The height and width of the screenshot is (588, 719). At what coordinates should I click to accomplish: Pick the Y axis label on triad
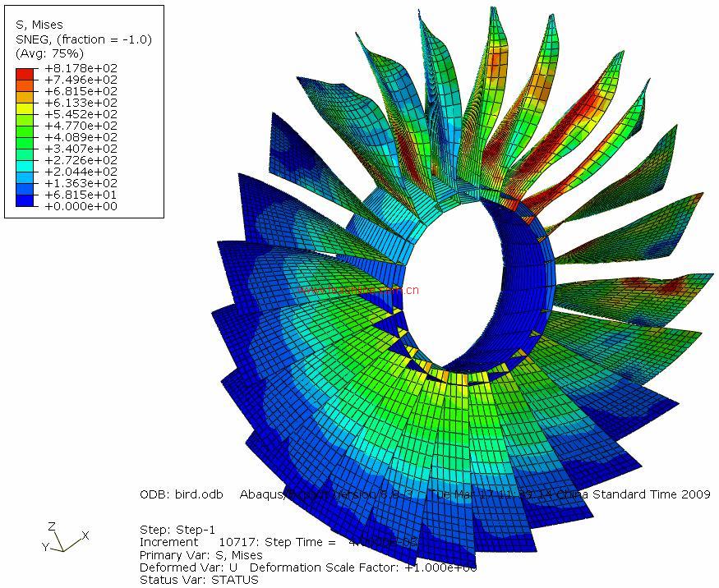[44, 546]
